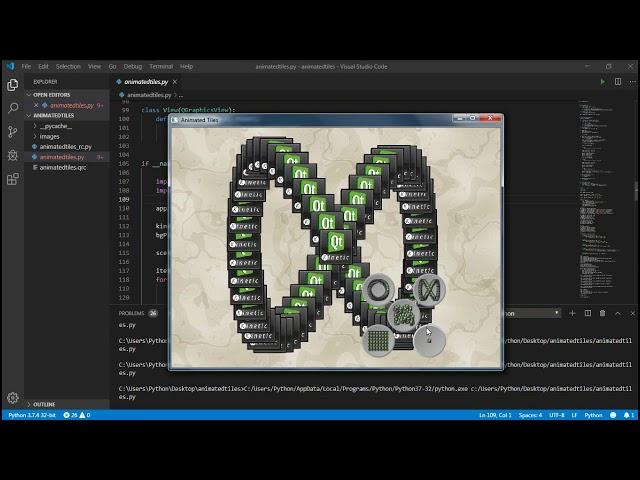The width and height of the screenshot is (640, 480).
Task: Select random pattern button in Animated Tiles
Action: pos(404,315)
